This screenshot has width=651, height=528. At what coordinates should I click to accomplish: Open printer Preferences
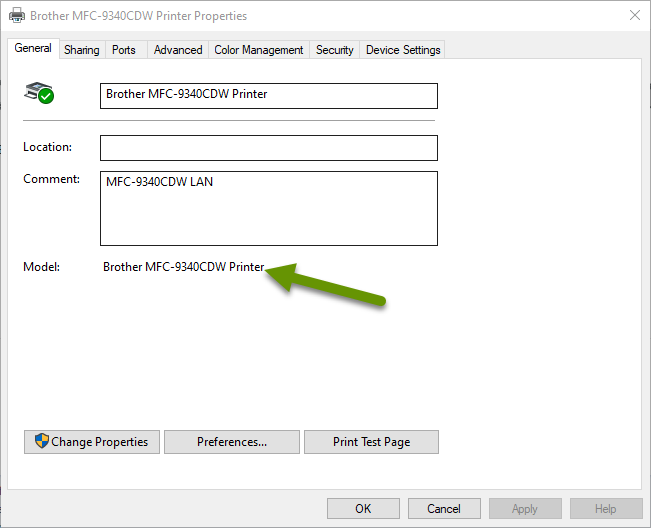coord(232,442)
